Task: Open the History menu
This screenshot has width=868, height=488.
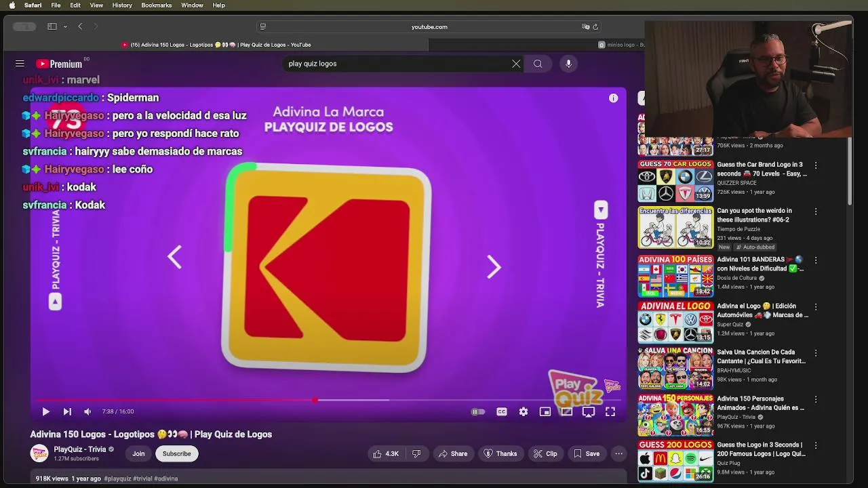Action: point(122,5)
